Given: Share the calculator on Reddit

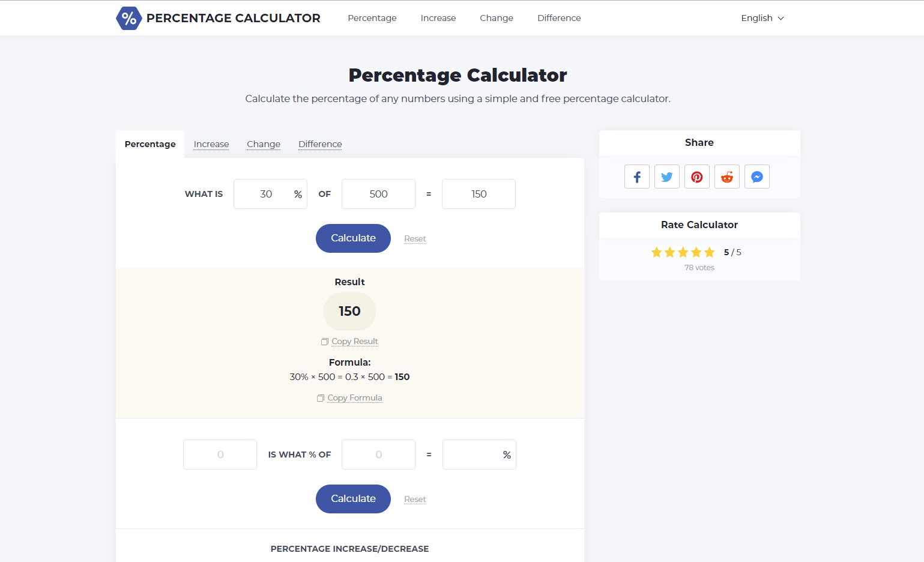Looking at the screenshot, I should click(726, 177).
